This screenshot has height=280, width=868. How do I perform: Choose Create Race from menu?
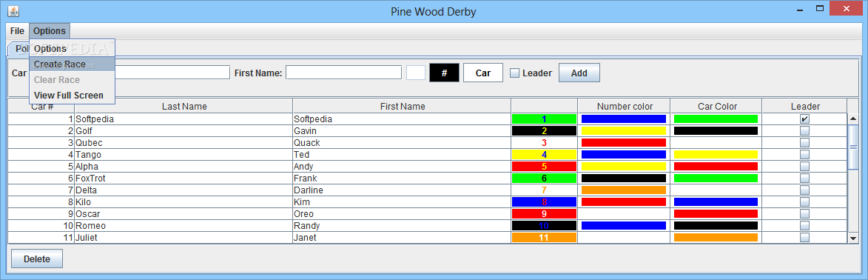[72, 64]
